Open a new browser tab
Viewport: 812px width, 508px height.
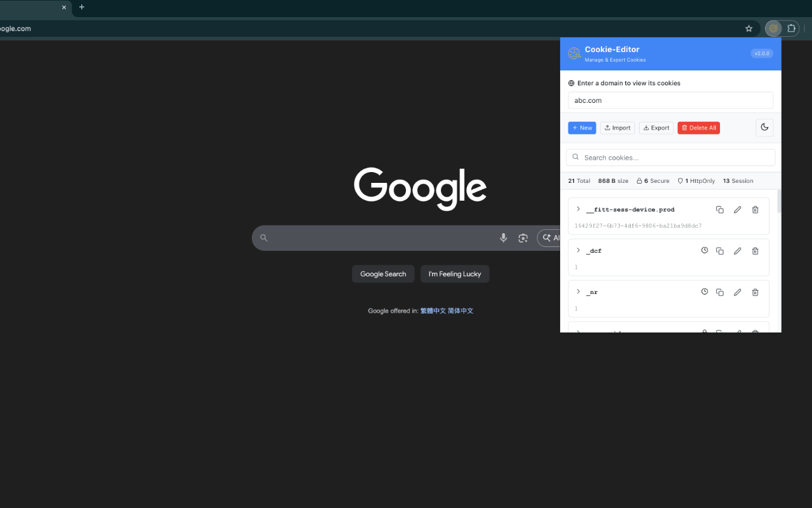[81, 8]
